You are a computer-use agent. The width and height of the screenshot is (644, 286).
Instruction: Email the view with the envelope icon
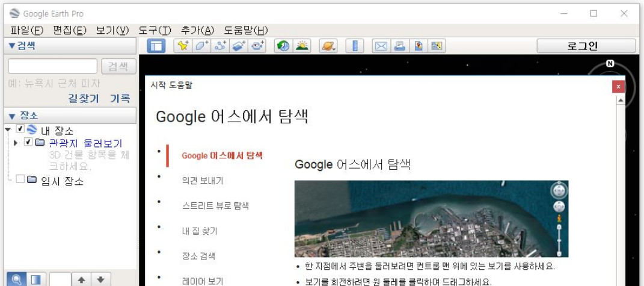[381, 46]
